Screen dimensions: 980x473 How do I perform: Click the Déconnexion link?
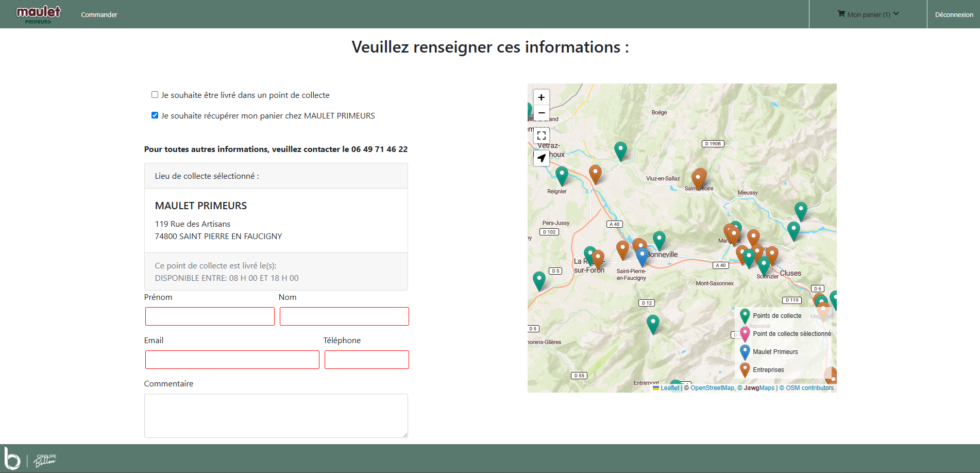coord(954,14)
